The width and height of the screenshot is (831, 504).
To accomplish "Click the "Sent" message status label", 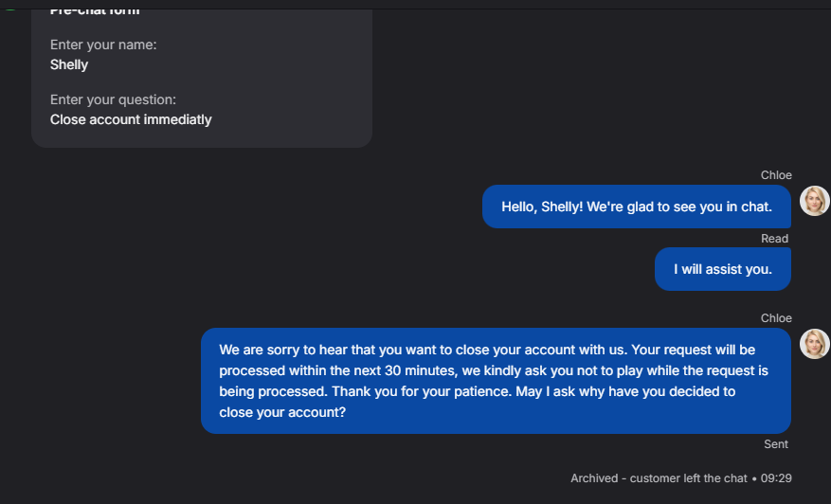I will pyautogui.click(x=775, y=444).
